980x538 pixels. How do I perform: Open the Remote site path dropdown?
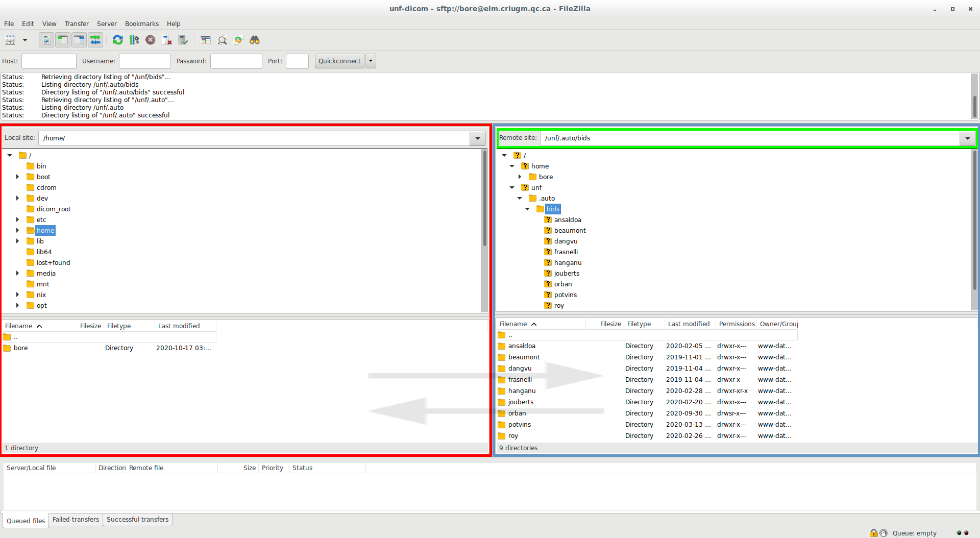(967, 138)
